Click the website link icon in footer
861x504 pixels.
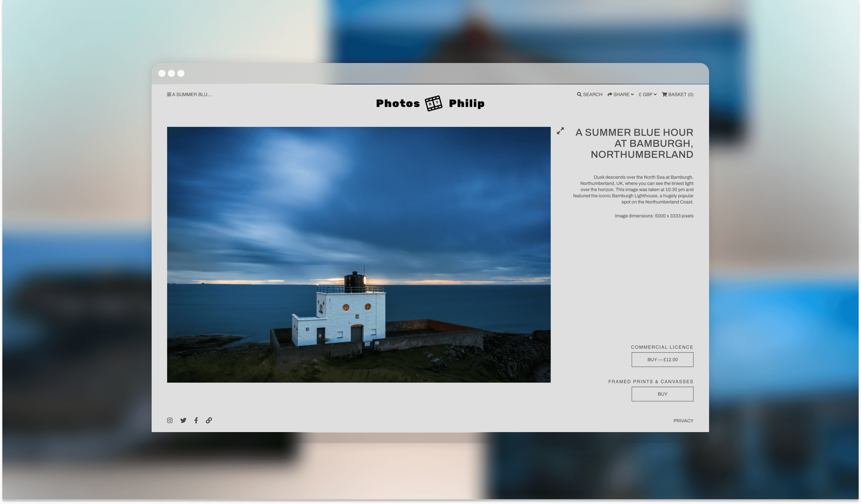tap(209, 420)
